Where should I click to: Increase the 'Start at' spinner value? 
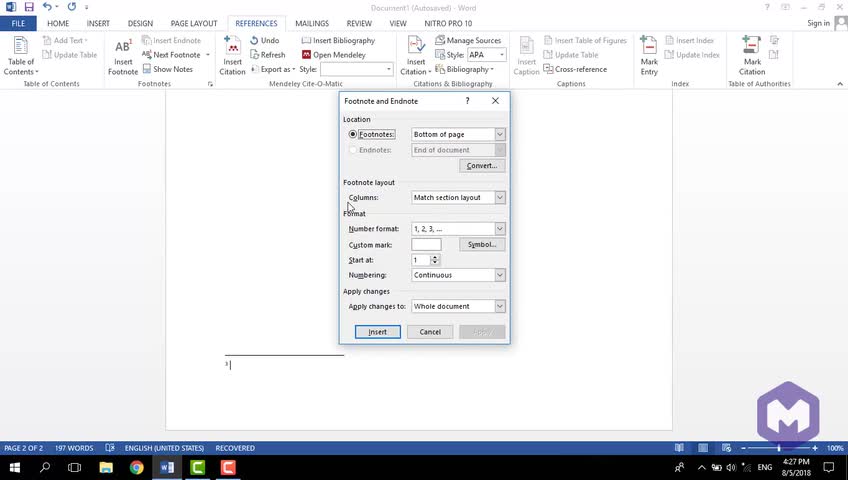click(435, 257)
